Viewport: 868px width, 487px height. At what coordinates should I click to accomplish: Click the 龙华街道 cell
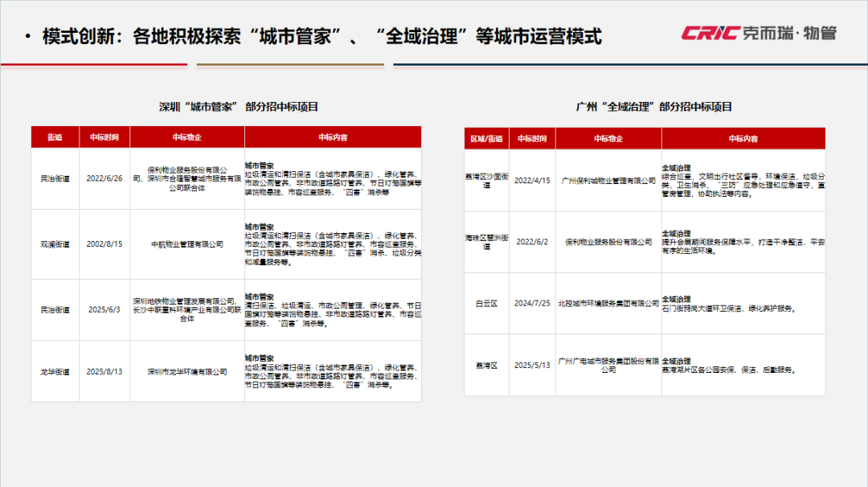(x=54, y=371)
